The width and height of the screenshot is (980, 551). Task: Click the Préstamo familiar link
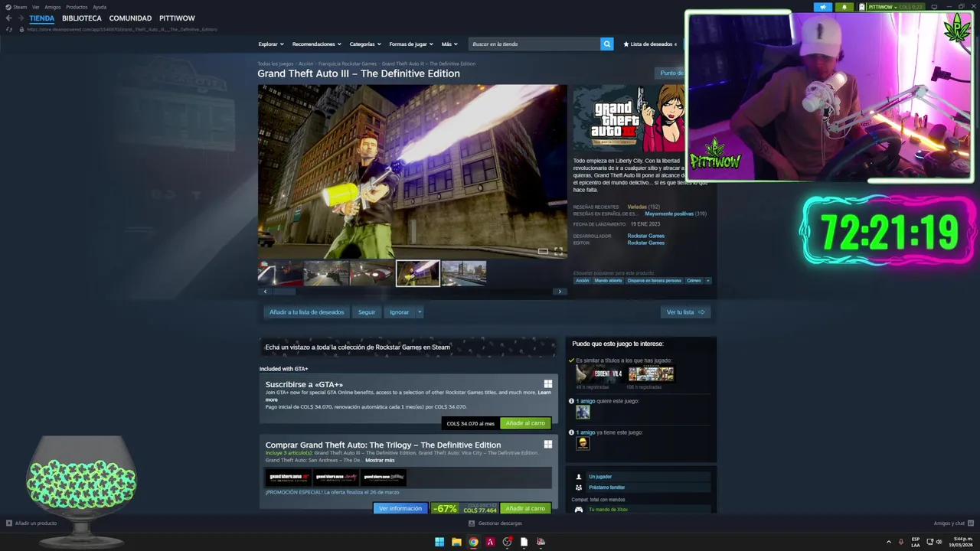click(606, 487)
